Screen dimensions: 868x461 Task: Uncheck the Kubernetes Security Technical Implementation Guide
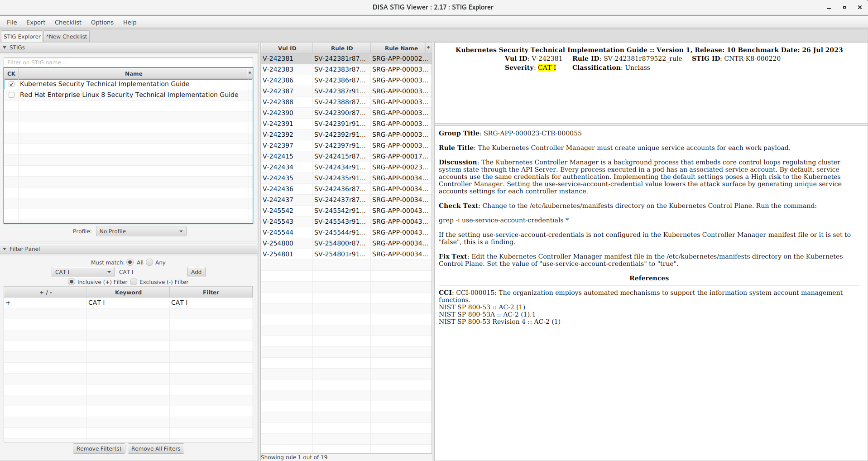(x=11, y=84)
